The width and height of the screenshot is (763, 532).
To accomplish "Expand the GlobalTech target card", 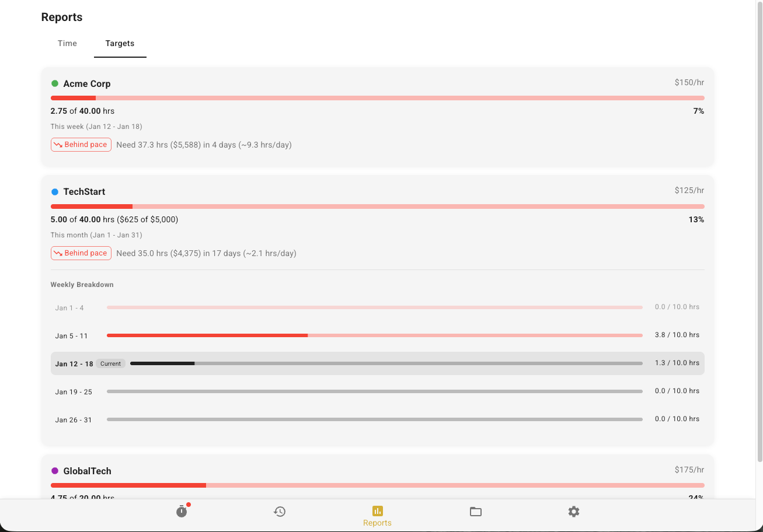I will [377, 471].
